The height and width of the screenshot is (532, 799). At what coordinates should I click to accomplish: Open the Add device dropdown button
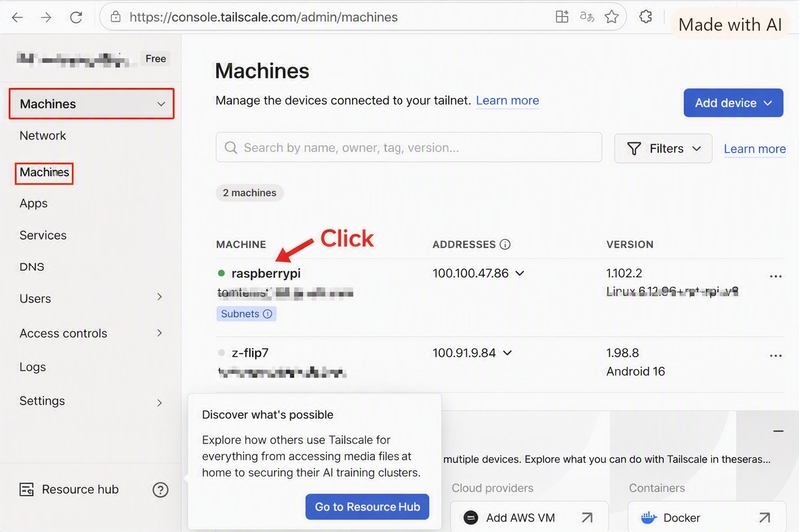tap(733, 103)
